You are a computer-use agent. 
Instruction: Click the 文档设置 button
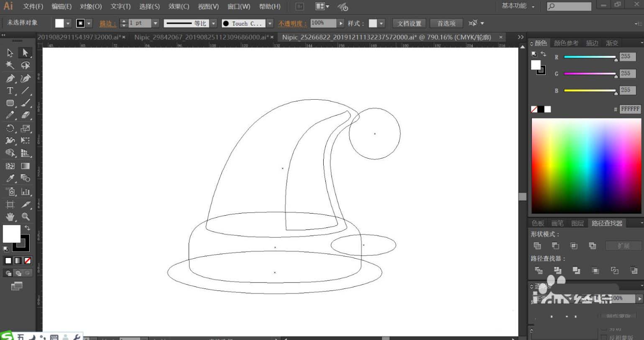(409, 23)
